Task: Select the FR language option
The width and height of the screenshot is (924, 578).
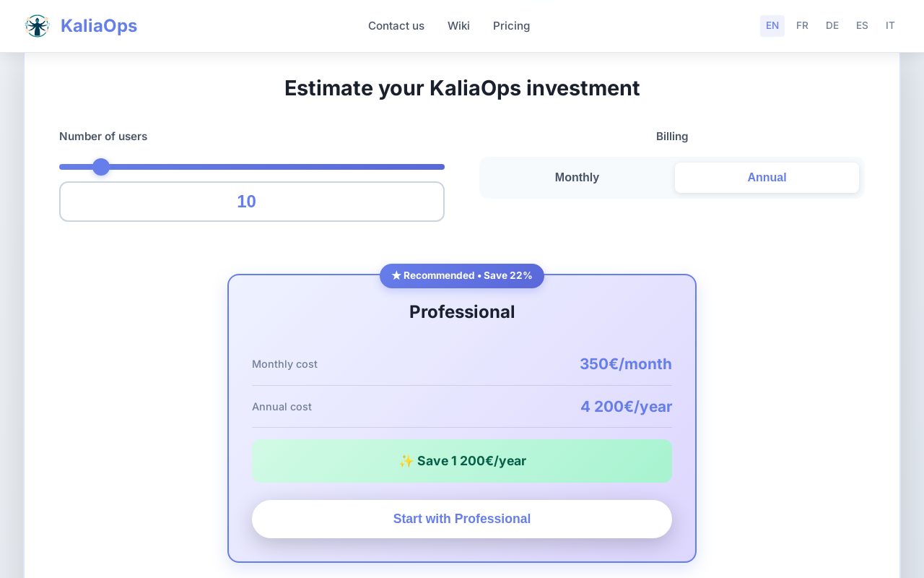Action: [802, 25]
